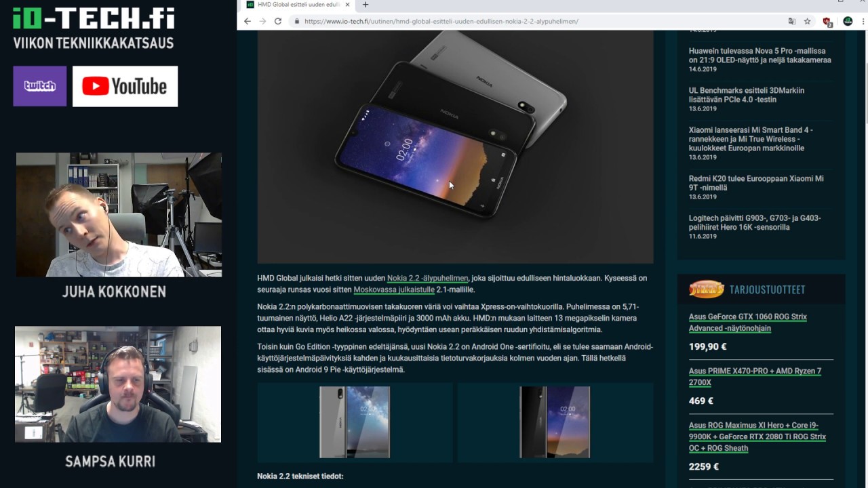Open the black Nokia 2.2 thumbnail
The image size is (868, 488).
pos(555,422)
